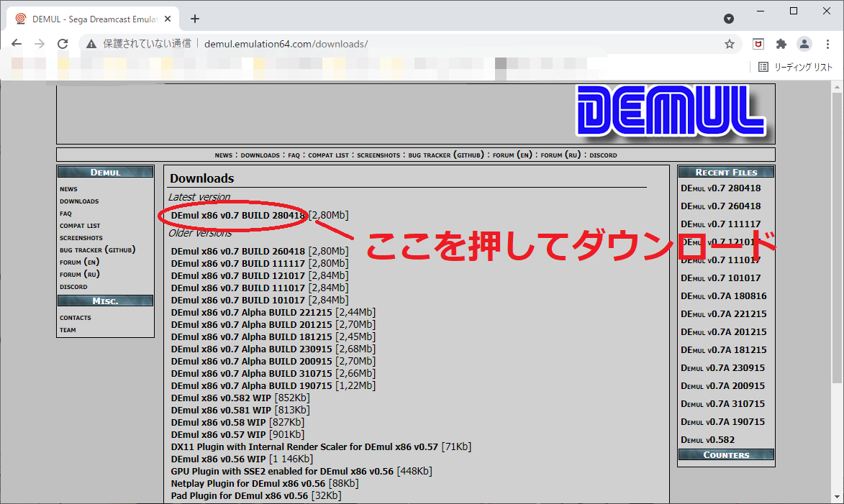
Task: Download DEmul x86 v0.7 BUILD 280418
Action: click(x=238, y=215)
